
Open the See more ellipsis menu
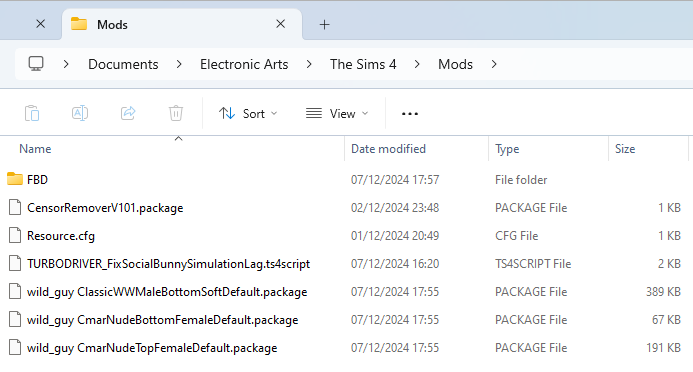click(x=410, y=114)
